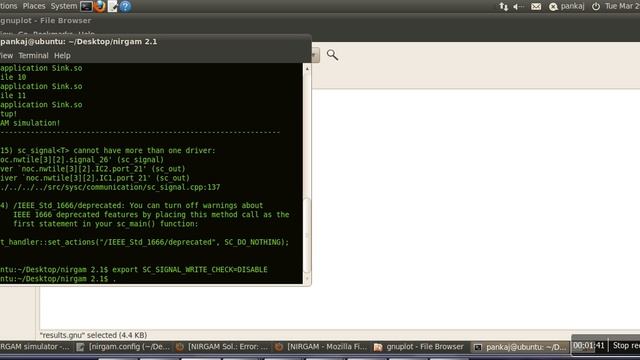Screen dimensions: 640x360
Task: Click the 'IC1.port_21' (sc_out) line in terminal
Action: coord(95,178)
